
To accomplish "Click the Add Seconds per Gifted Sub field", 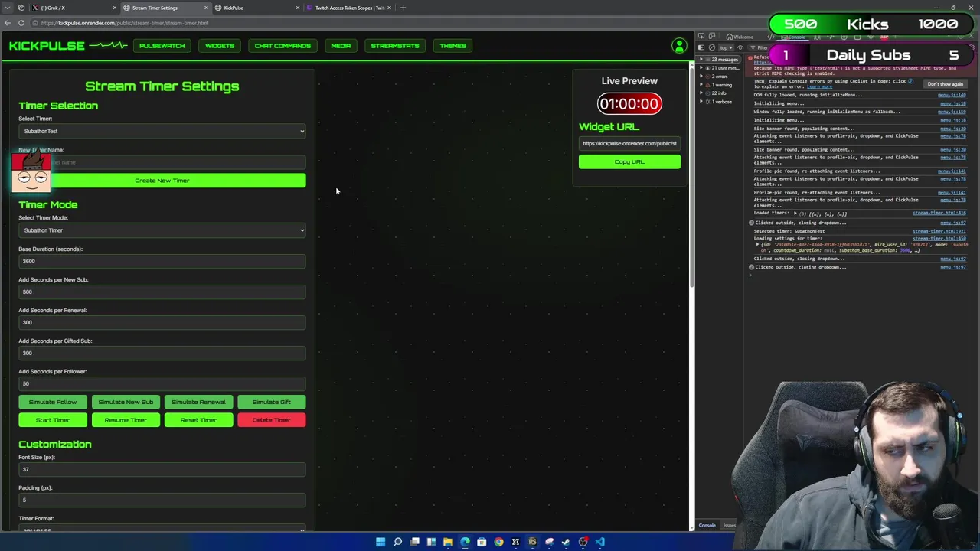I will (162, 354).
